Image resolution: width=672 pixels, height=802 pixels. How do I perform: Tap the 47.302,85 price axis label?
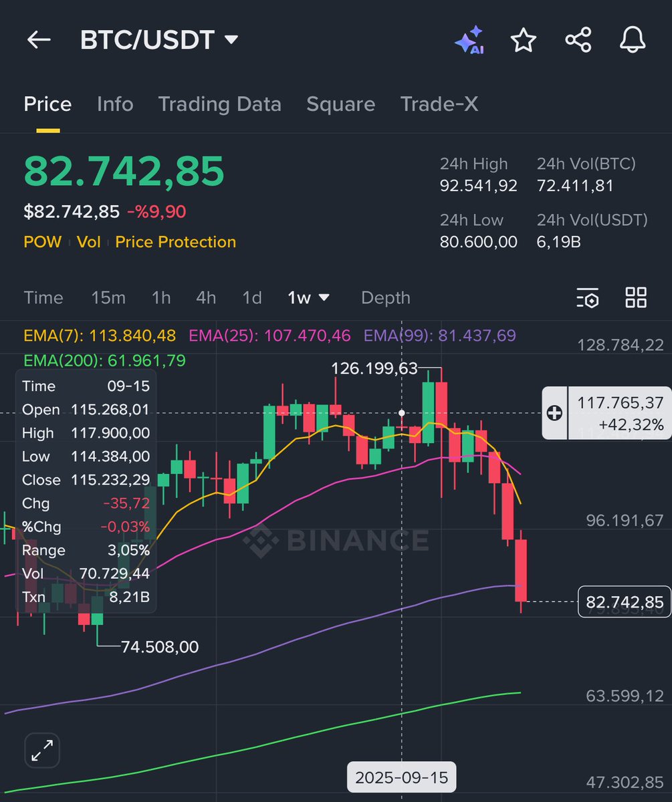coord(625,783)
